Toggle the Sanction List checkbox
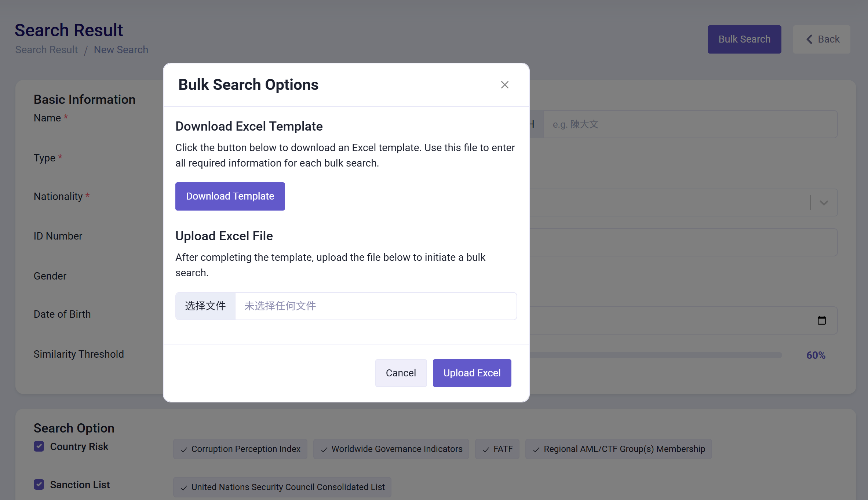 coord(39,485)
